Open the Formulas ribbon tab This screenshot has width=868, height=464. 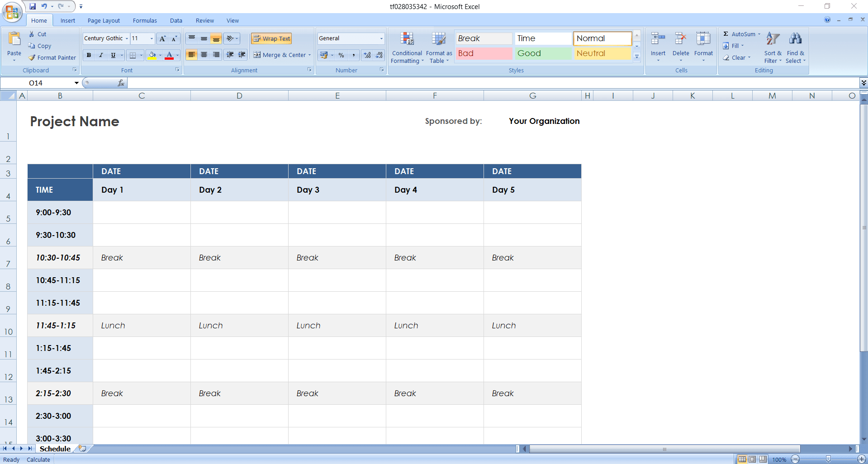point(145,21)
